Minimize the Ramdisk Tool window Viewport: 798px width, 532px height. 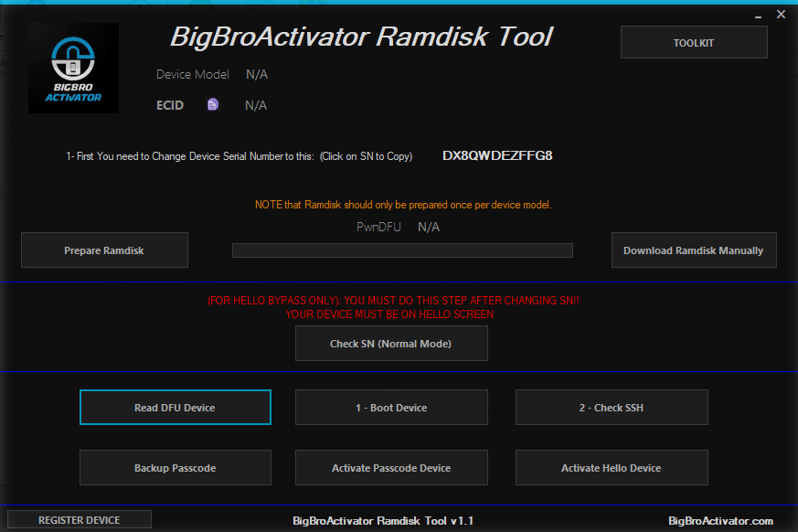pos(757,15)
